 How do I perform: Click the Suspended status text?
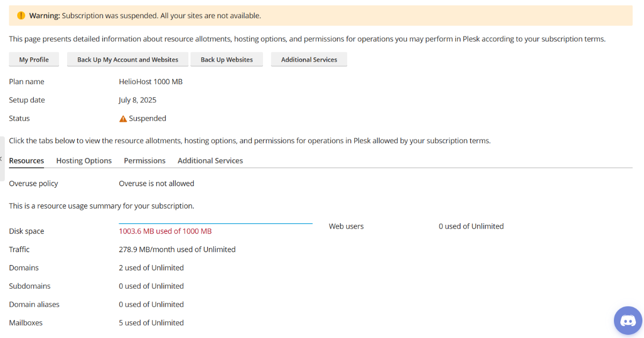point(148,119)
